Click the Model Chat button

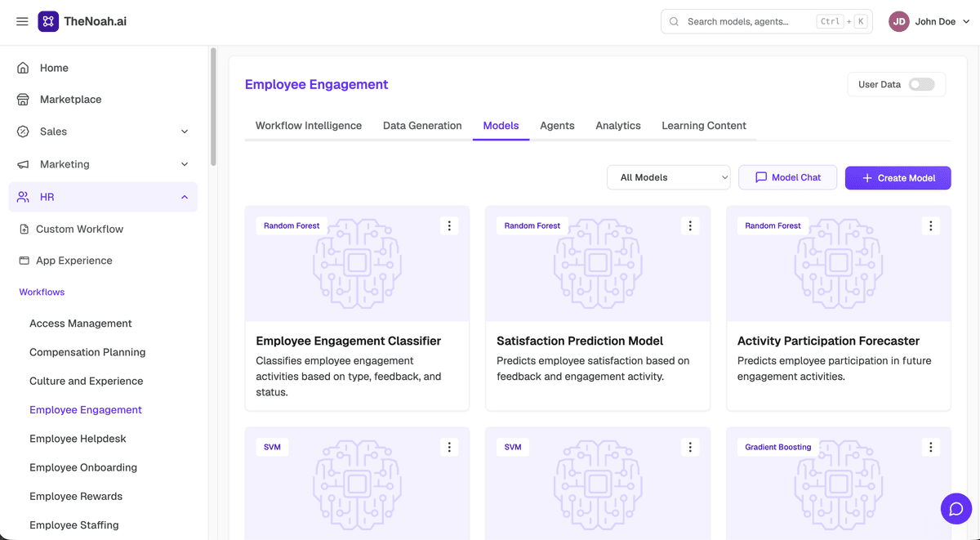[x=787, y=177]
